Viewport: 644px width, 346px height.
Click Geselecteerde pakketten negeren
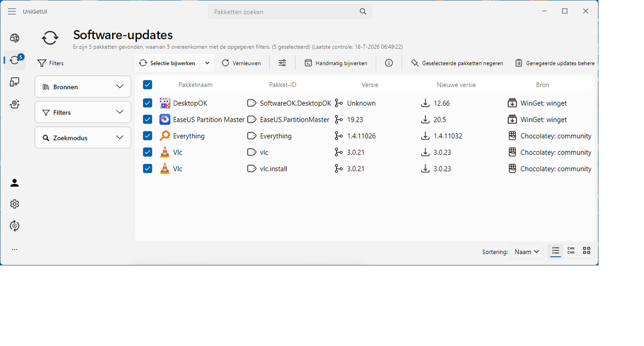(457, 63)
